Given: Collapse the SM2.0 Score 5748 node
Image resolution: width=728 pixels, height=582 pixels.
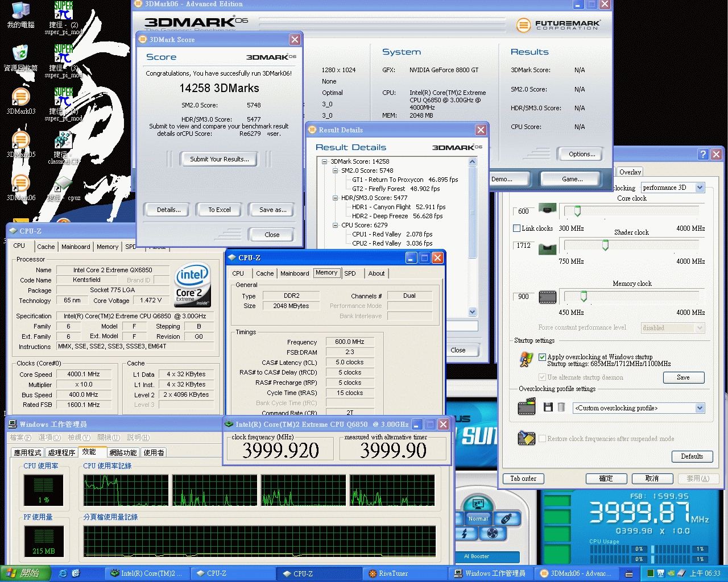Looking at the screenshot, I should pos(336,171).
